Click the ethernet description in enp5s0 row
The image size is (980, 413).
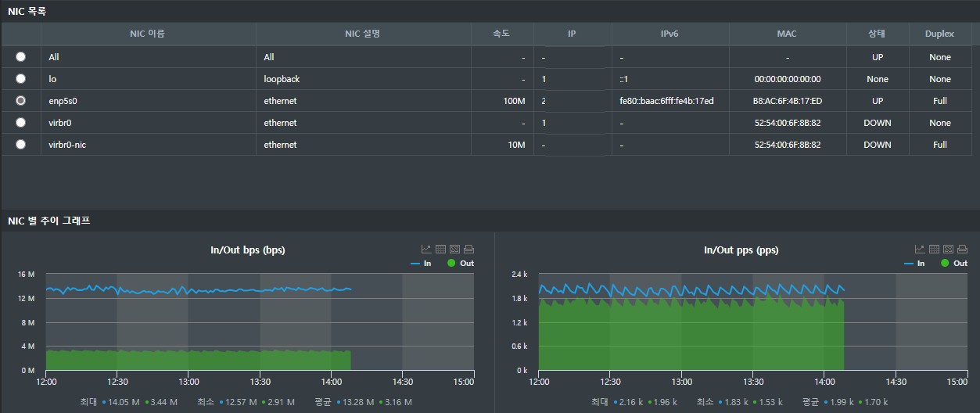point(363,101)
